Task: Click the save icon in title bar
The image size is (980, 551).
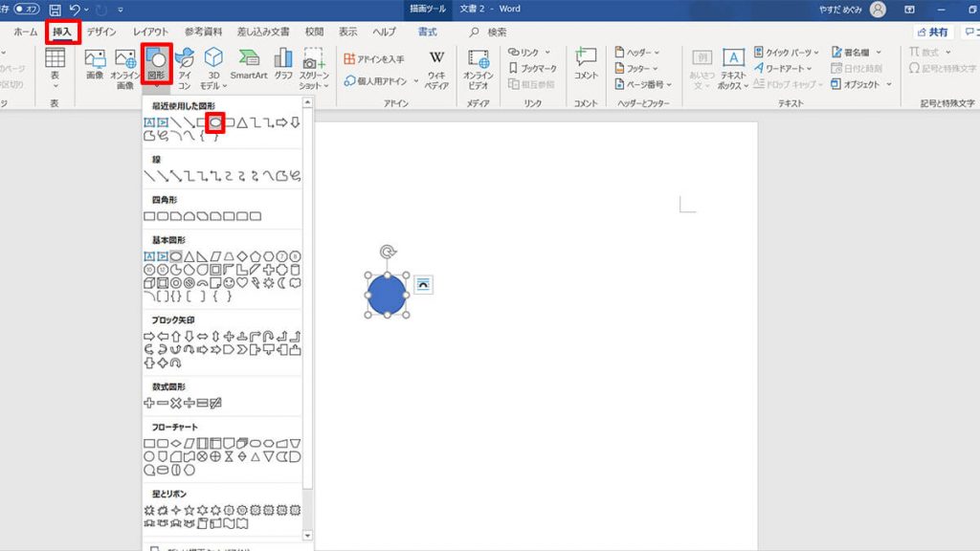Action: pos(55,10)
